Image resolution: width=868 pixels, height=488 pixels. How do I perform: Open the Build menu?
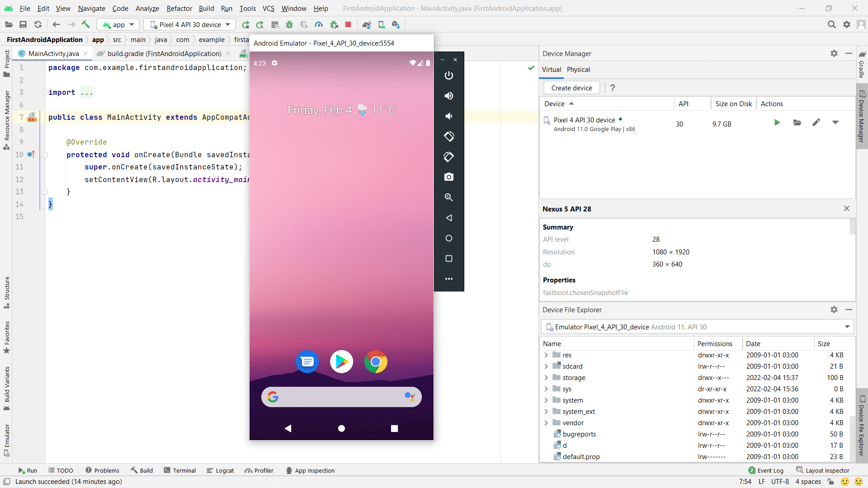point(206,8)
